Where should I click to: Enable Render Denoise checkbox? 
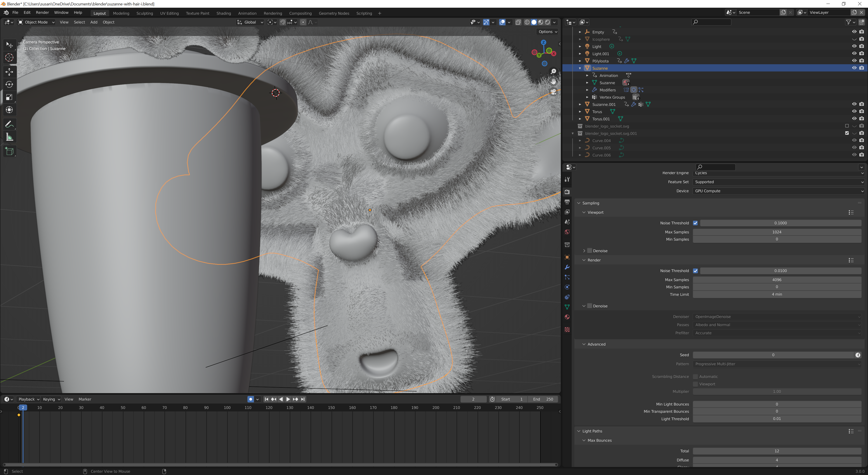point(590,306)
